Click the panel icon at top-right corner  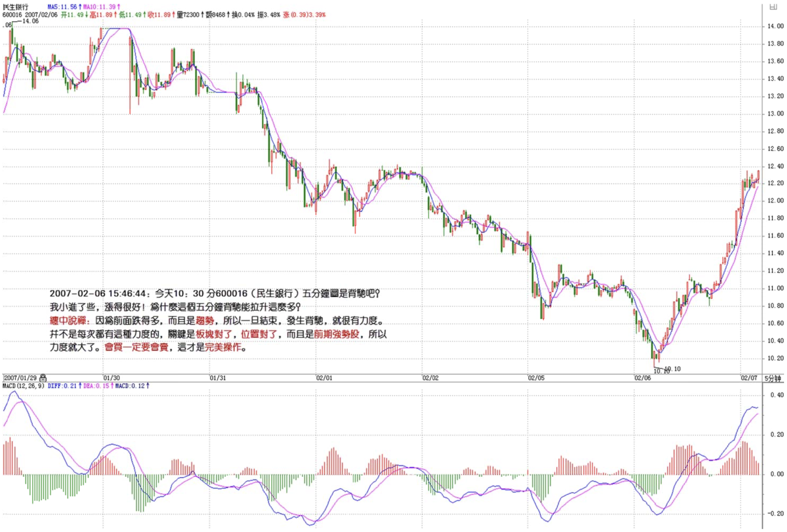[773, 7]
